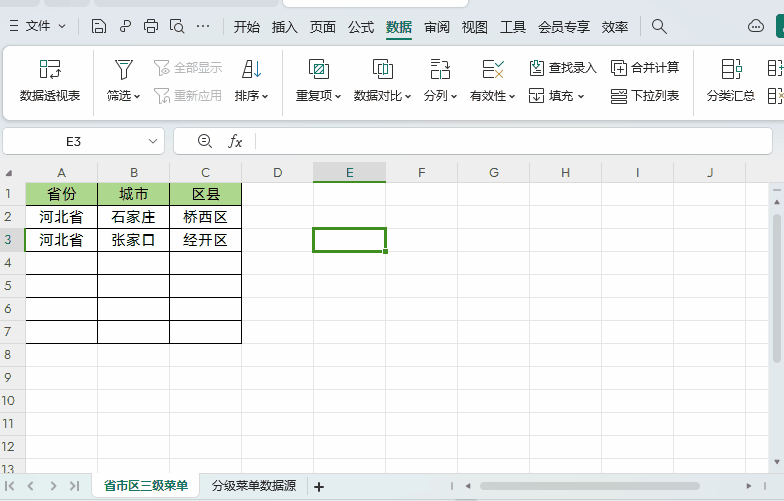
Task: Switch to the 插入 tab
Action: (x=284, y=26)
